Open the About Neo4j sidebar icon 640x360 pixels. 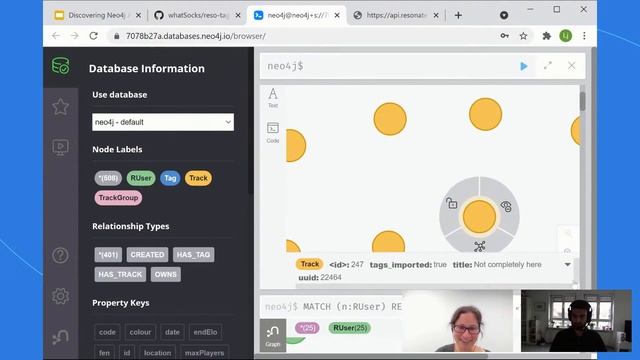click(x=60, y=337)
